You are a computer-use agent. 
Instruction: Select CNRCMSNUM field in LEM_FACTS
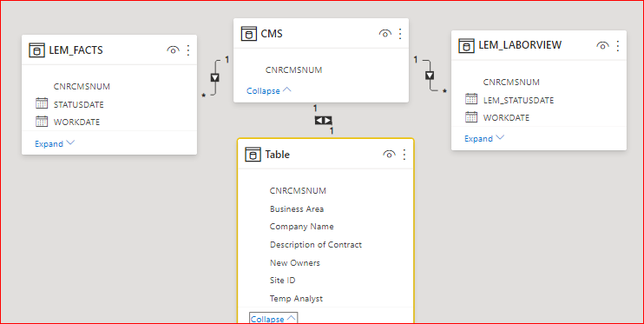(x=82, y=86)
